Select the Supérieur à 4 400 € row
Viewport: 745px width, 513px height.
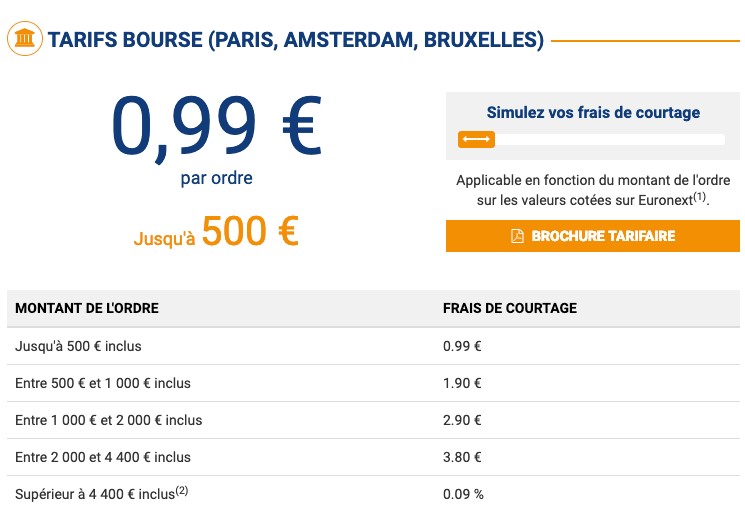pos(373,494)
